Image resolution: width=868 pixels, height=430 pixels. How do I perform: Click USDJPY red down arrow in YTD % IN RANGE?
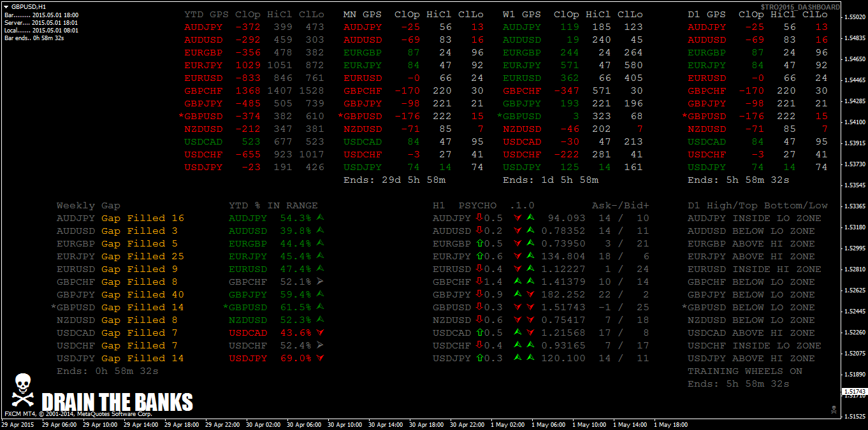click(320, 358)
